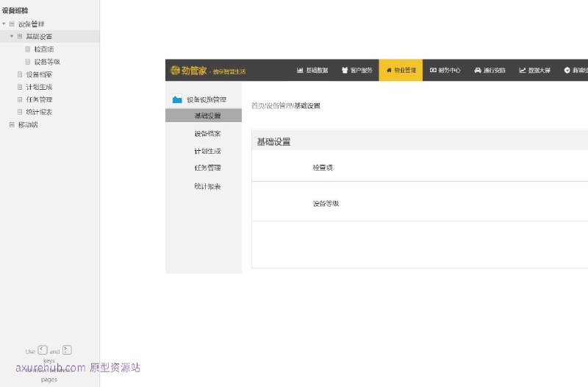This screenshot has width=588, height=387.
Task: Collapse the 基础设置 tree node
Action: point(12,36)
